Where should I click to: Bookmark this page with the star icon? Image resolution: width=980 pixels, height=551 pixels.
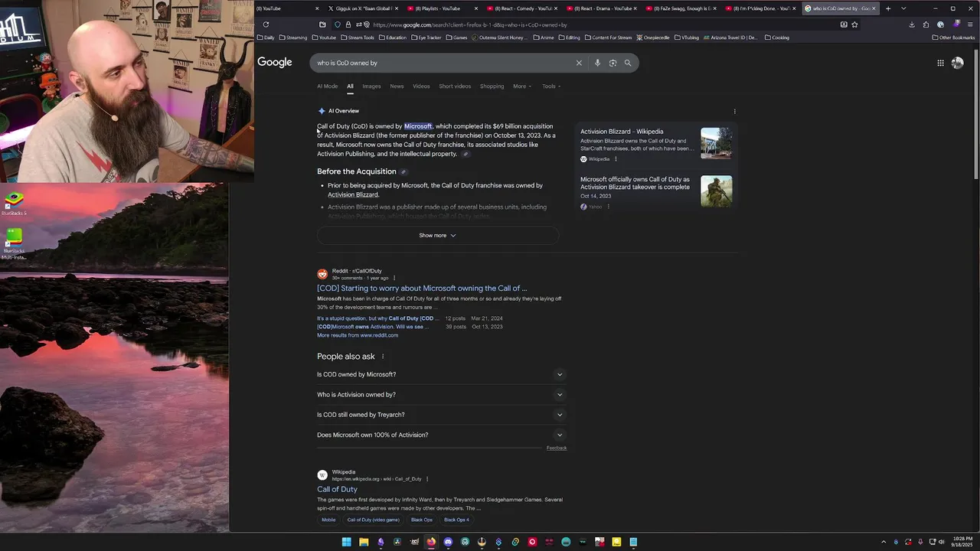854,24
